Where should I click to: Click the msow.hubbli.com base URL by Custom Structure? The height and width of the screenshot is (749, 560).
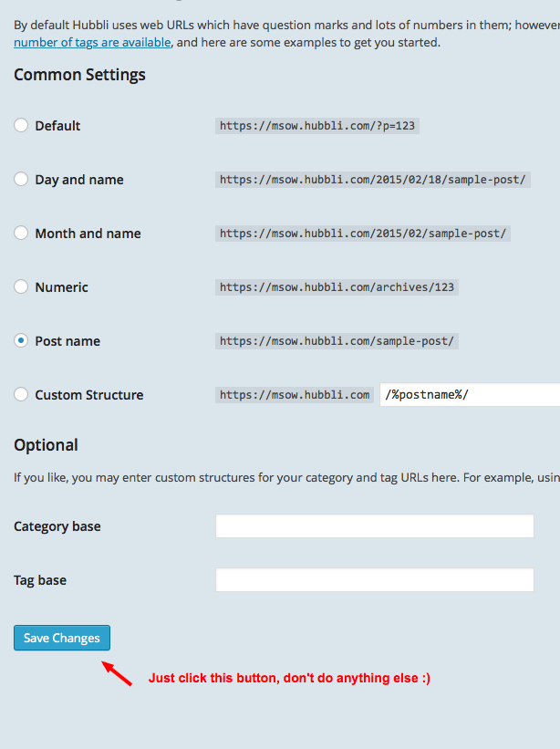point(295,395)
